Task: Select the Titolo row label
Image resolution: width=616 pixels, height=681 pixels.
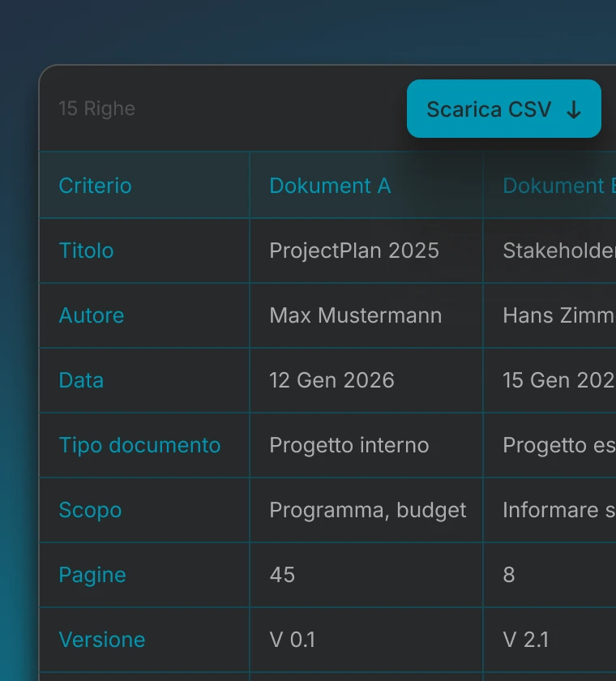Action: (86, 251)
